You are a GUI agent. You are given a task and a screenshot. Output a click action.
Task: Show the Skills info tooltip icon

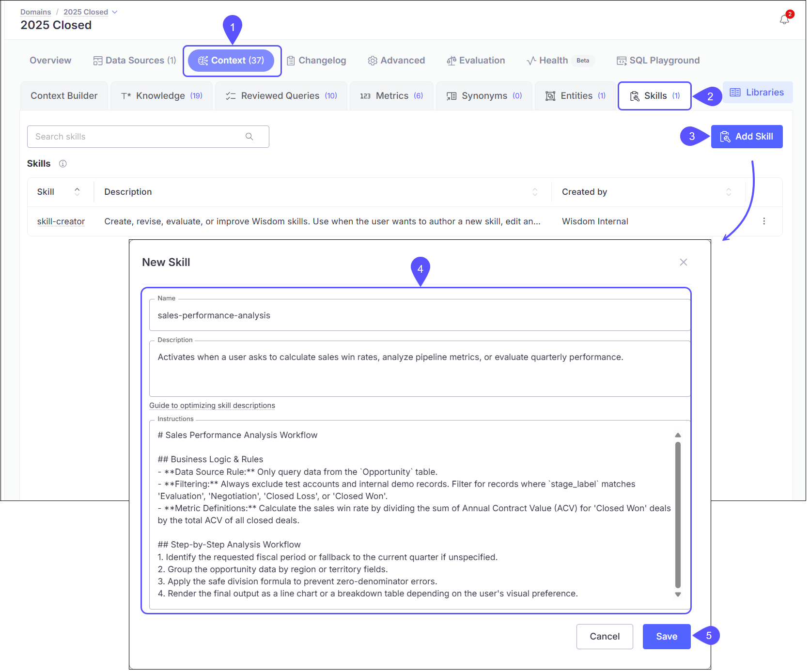(x=63, y=164)
